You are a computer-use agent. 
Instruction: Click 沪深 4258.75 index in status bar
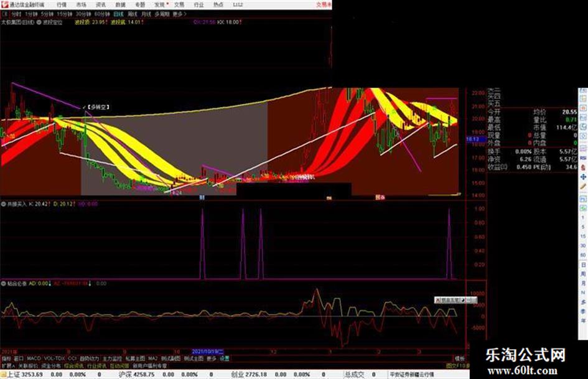(x=136, y=374)
